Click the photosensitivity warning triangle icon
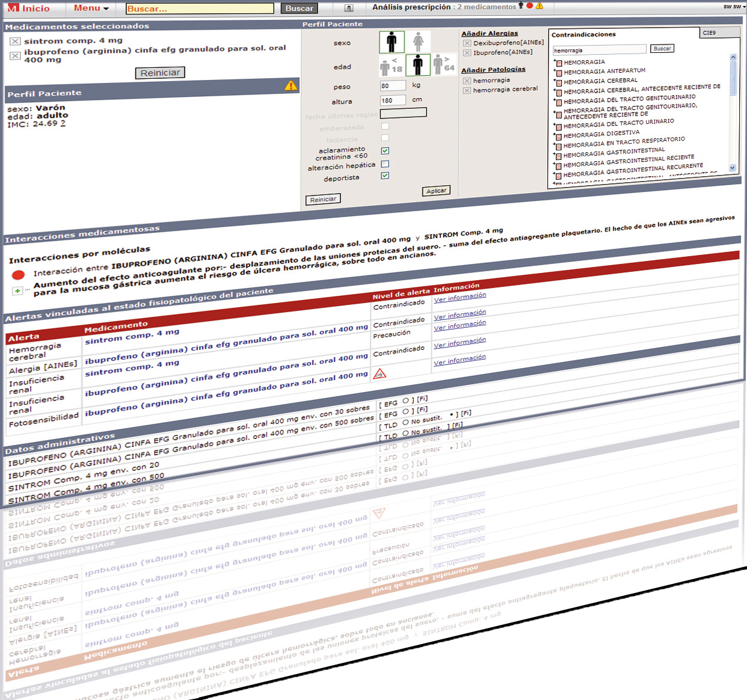Screen dimensions: 747x700 (380, 374)
